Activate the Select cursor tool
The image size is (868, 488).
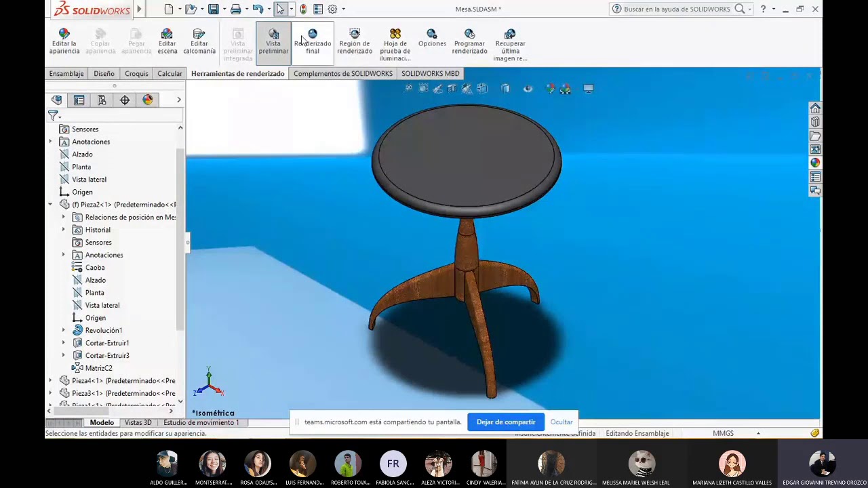click(280, 9)
